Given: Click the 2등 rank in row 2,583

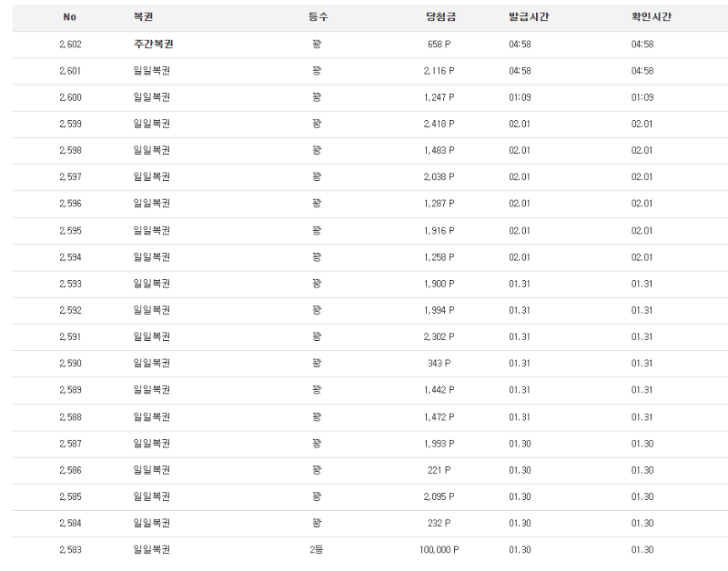Looking at the screenshot, I should [316, 549].
